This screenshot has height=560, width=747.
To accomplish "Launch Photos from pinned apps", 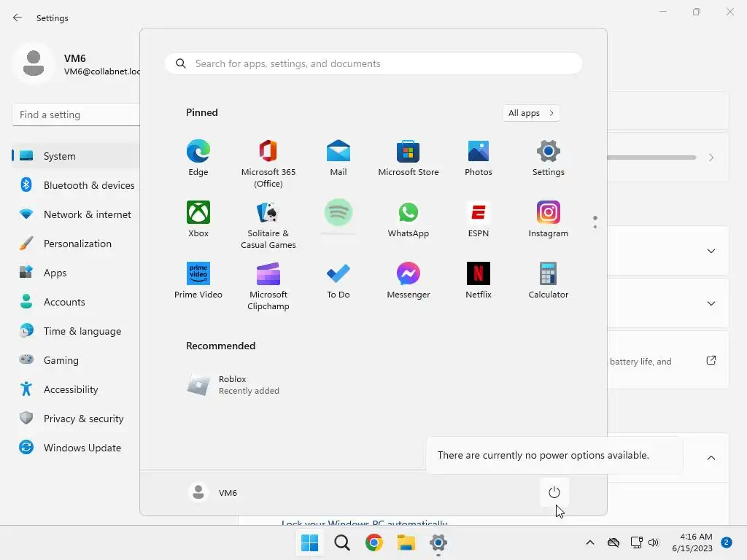I will coord(479,158).
